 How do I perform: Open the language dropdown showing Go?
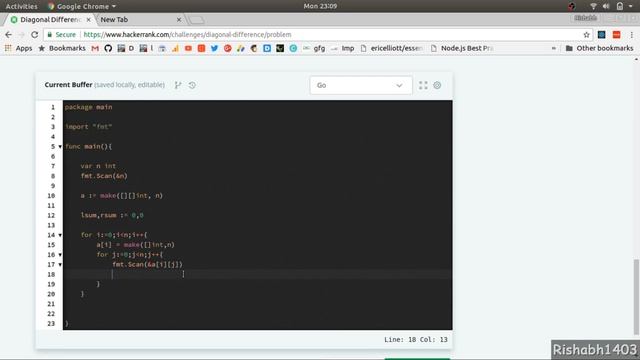361,85
